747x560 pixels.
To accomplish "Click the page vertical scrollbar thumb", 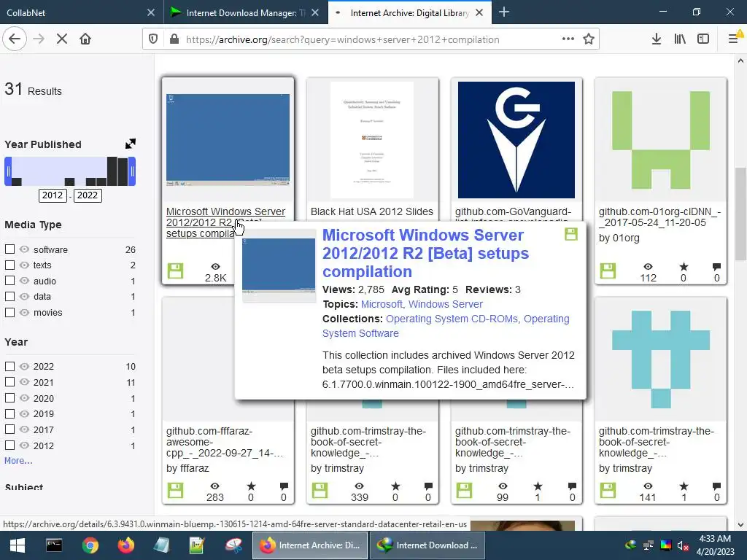I will pyautogui.click(x=740, y=214).
